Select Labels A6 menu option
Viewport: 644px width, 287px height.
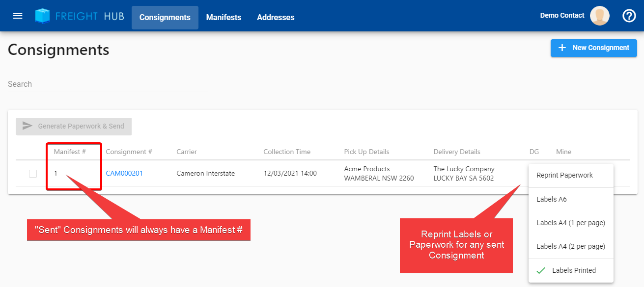click(x=552, y=199)
